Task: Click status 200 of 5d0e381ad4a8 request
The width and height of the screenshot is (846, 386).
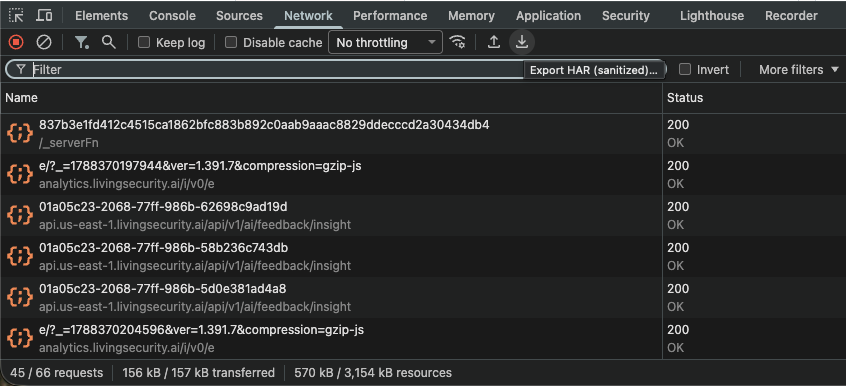Action: (678, 289)
